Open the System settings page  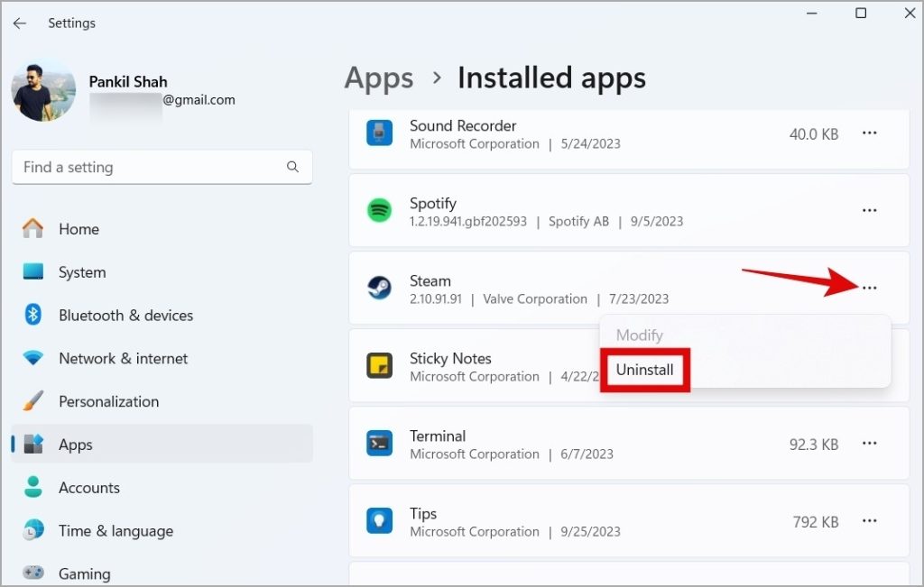click(x=162, y=272)
